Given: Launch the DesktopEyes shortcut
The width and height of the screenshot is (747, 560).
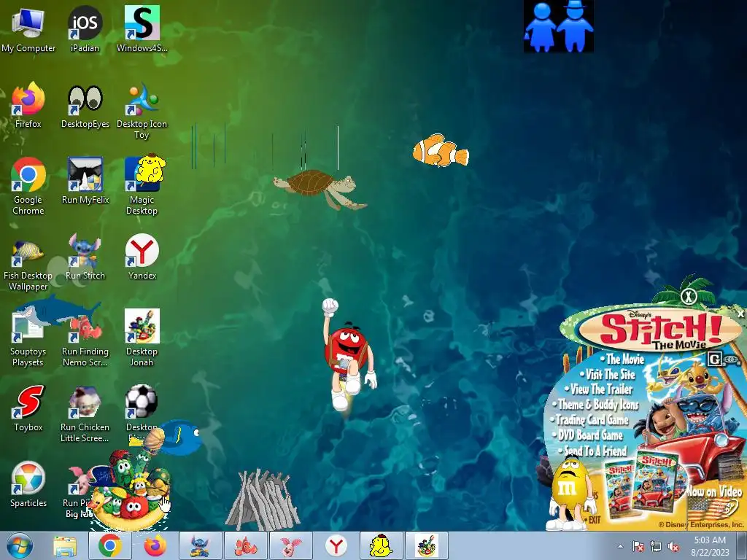Looking at the screenshot, I should [85, 106].
